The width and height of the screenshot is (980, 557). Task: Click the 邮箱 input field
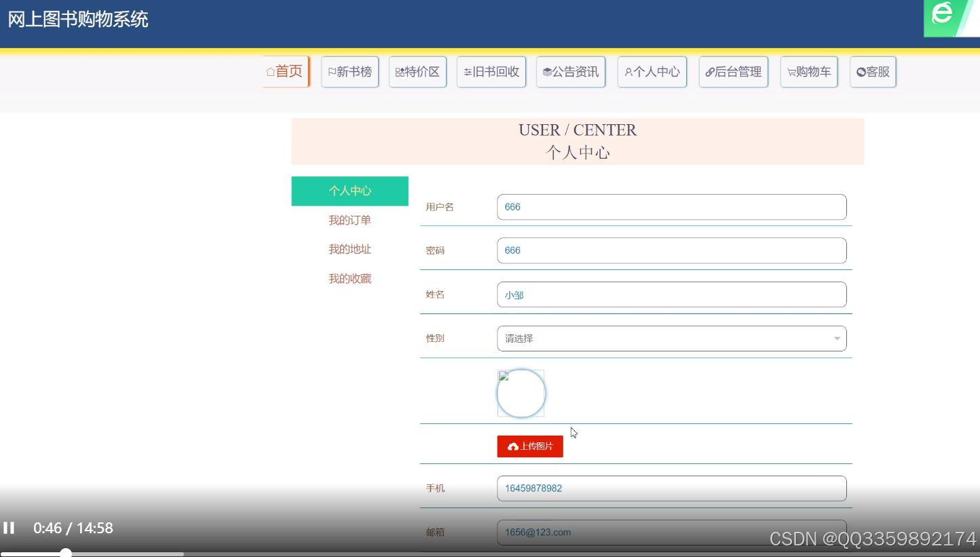[x=672, y=533]
